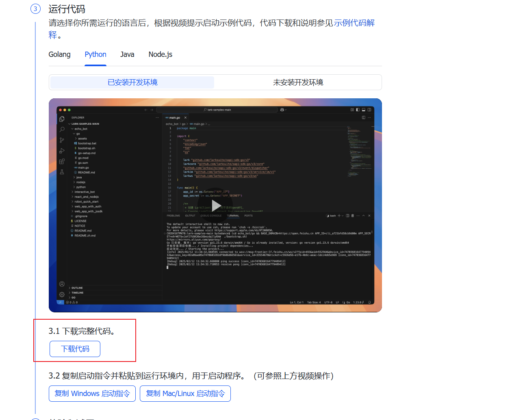Click PORTS tab in video's panel
This screenshot has width=523, height=420.
pyautogui.click(x=248, y=216)
